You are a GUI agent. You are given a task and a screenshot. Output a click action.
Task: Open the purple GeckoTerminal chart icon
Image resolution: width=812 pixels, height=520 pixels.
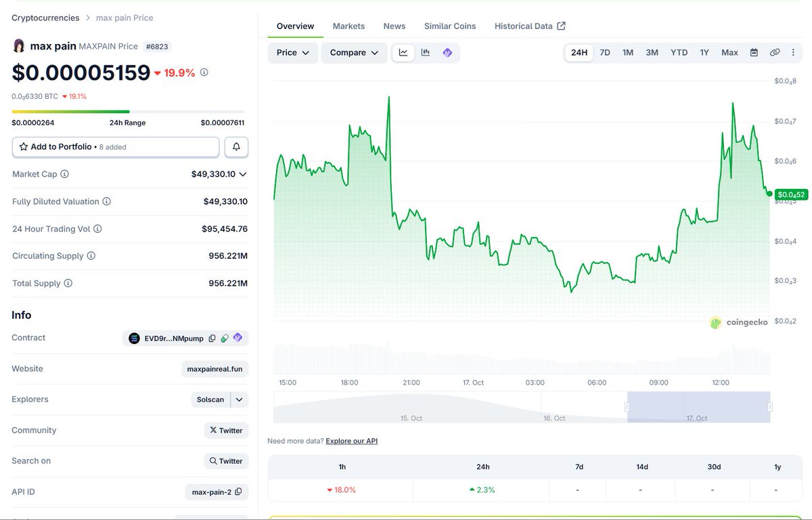point(447,53)
